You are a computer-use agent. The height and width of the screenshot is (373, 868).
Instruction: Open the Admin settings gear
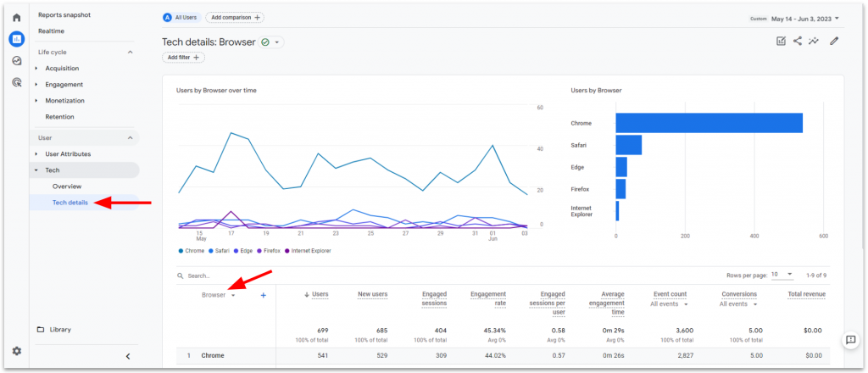[16, 351]
